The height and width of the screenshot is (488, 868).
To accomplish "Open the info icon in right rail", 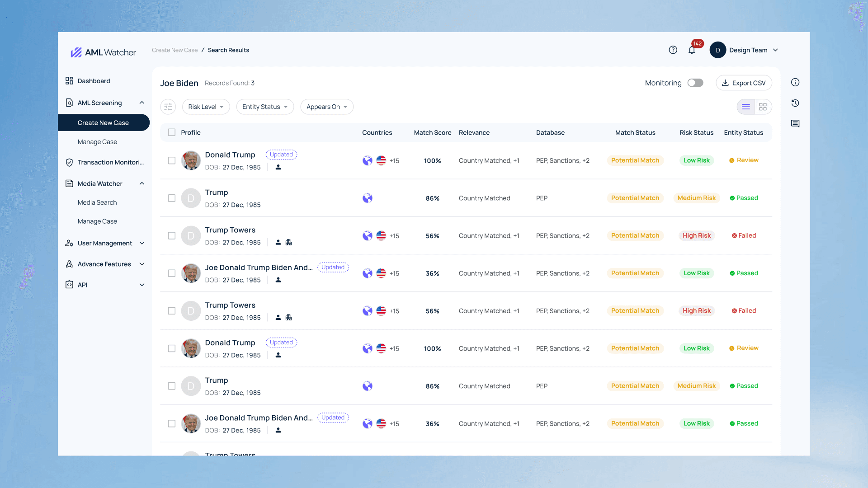I will (795, 82).
